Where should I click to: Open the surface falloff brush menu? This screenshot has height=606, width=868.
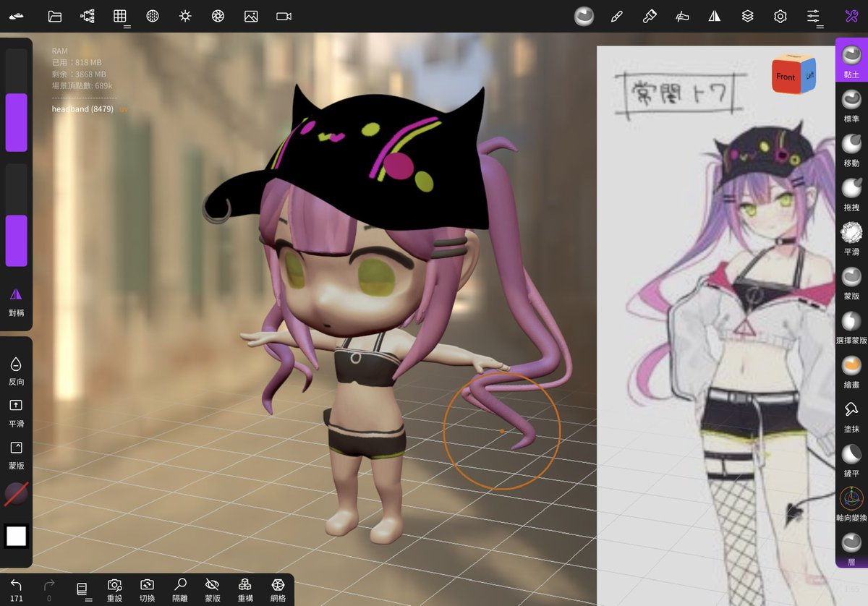coord(682,16)
